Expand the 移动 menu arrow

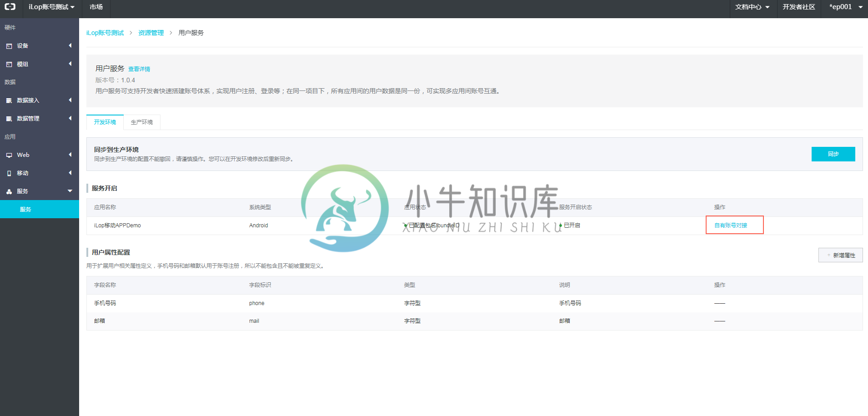pos(70,173)
